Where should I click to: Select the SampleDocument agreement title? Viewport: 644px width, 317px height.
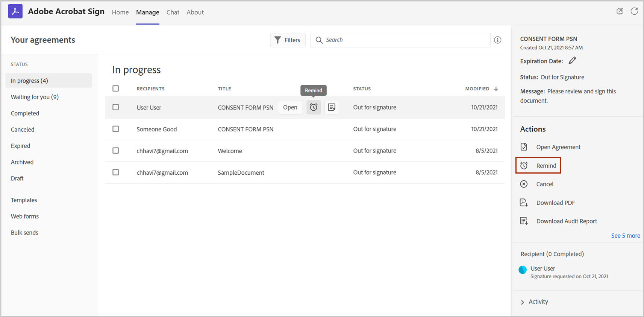coord(241,173)
